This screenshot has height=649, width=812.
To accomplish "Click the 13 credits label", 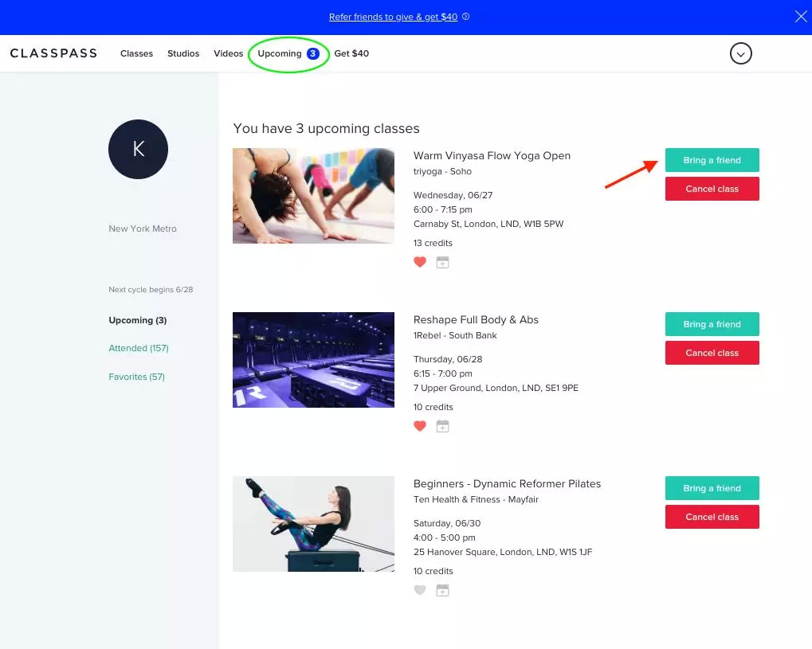I will pyautogui.click(x=433, y=243).
